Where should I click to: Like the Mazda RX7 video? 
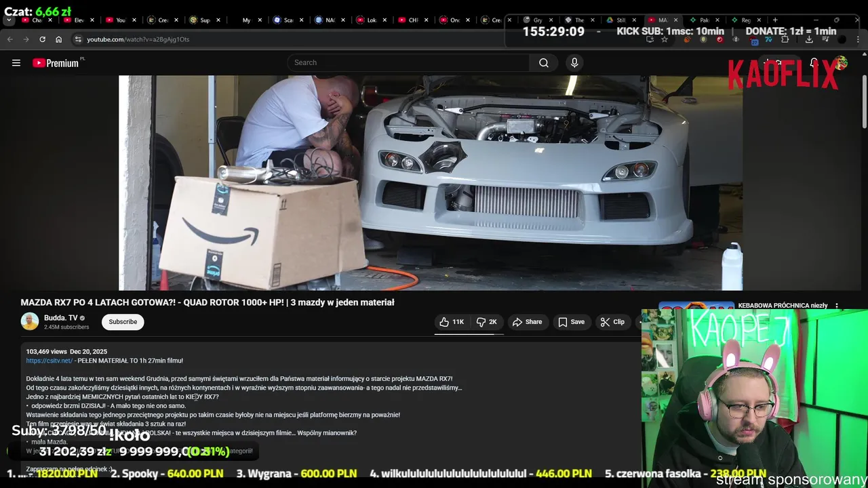pyautogui.click(x=452, y=322)
